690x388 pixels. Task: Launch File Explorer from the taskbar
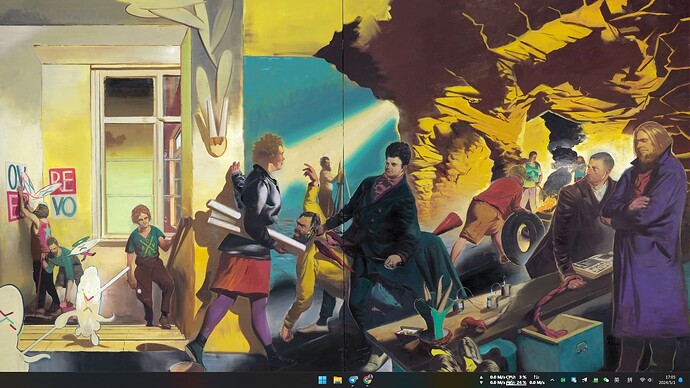[x=338, y=380]
